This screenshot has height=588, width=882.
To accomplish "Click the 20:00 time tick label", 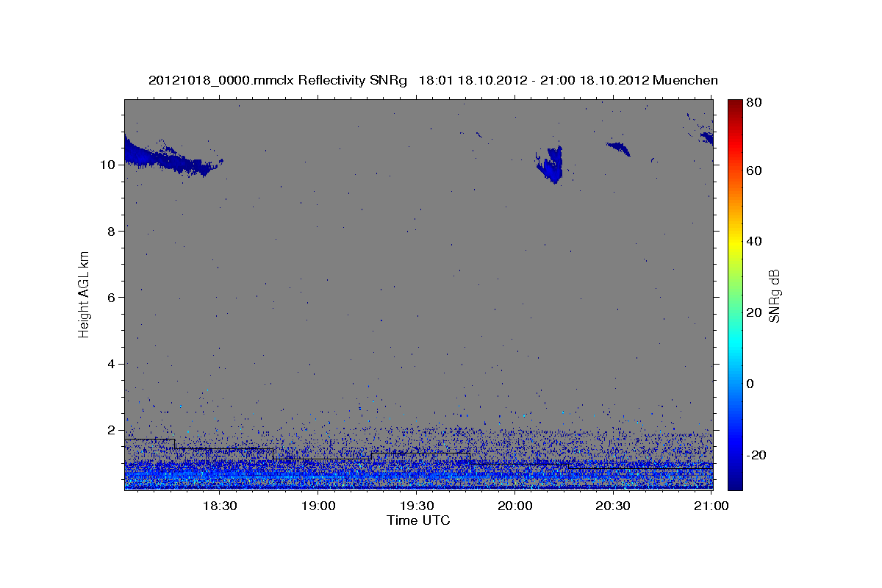I will tap(515, 506).
